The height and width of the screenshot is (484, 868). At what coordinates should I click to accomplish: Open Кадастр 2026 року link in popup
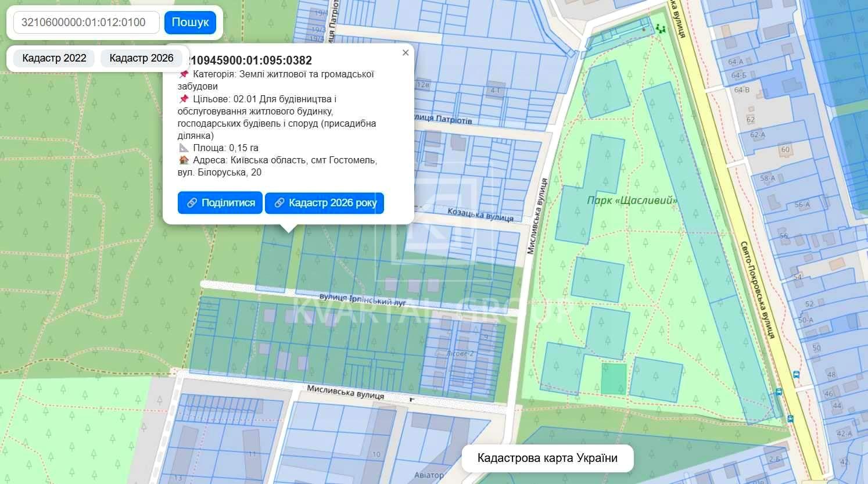[324, 203]
